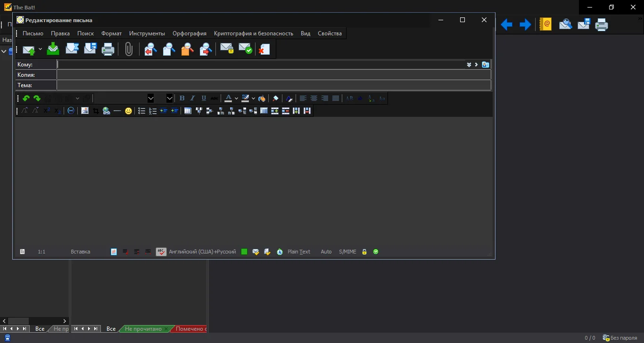Click the send message envelope icon
Viewport: 644px width, 343px height.
click(29, 49)
